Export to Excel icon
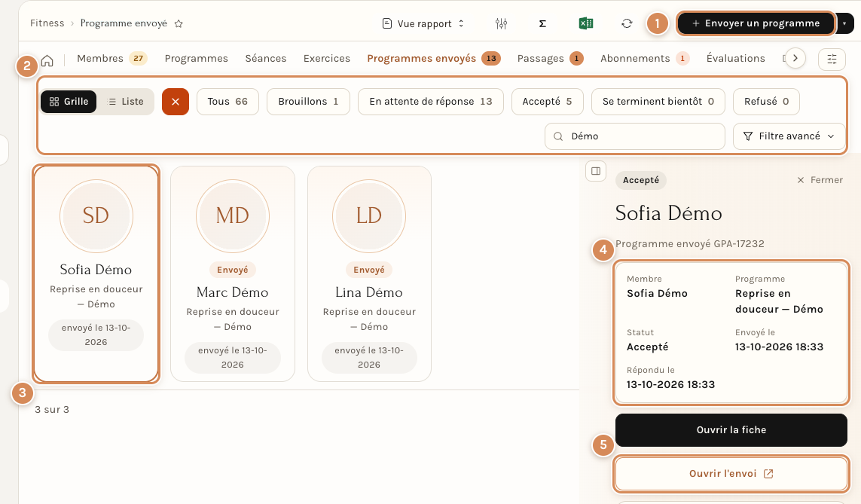This screenshot has height=504, width=861. click(x=586, y=23)
